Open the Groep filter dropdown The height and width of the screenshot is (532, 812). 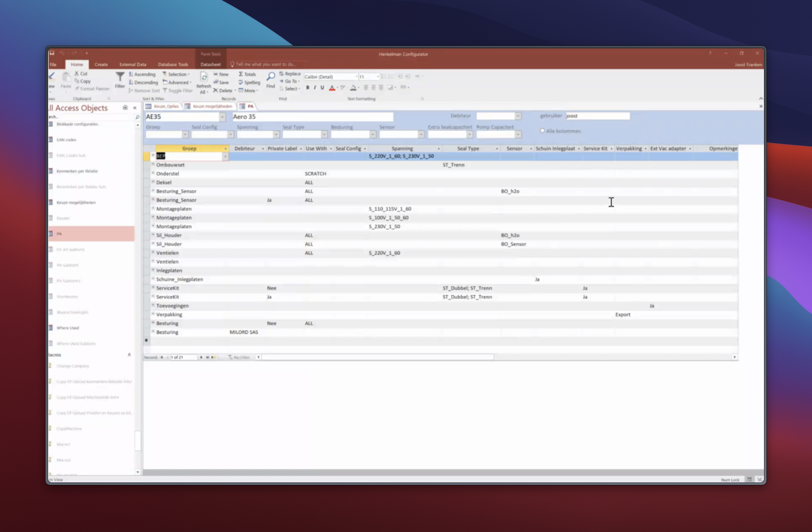[185, 134]
